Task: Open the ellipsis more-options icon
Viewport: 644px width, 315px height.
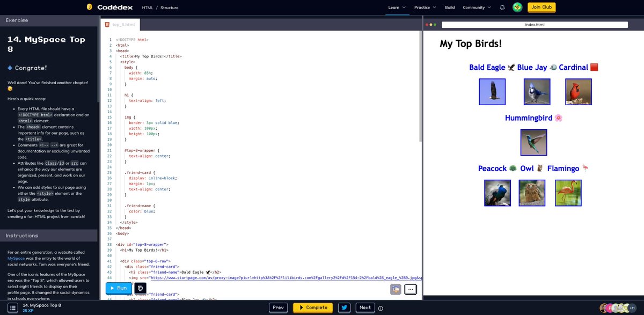Action: click(x=410, y=289)
